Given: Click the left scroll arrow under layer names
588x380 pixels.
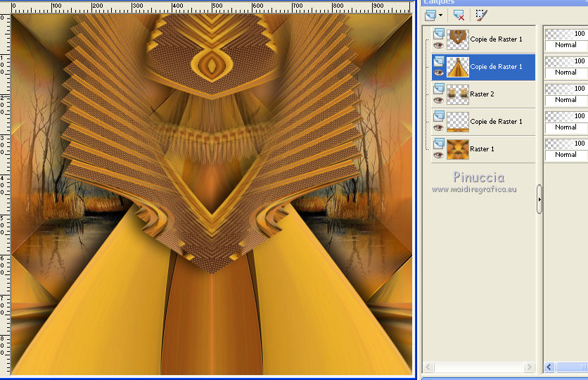Looking at the screenshot, I should pos(428,367).
